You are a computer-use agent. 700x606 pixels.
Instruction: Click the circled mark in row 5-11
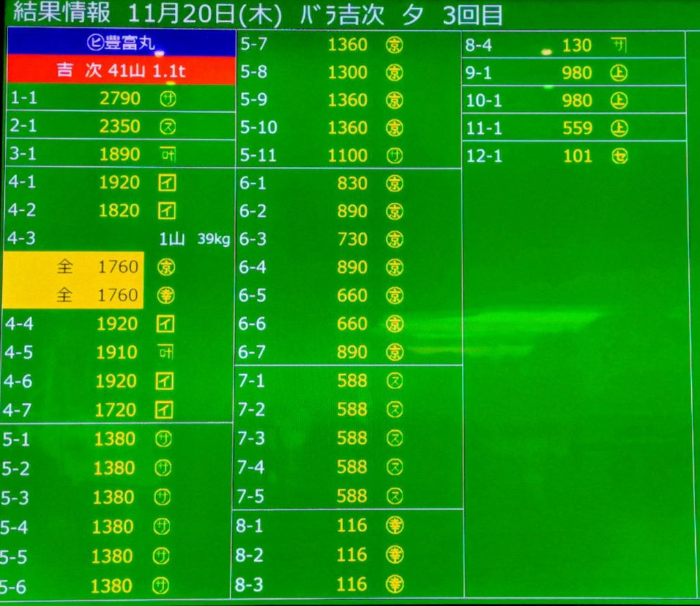pos(394,156)
